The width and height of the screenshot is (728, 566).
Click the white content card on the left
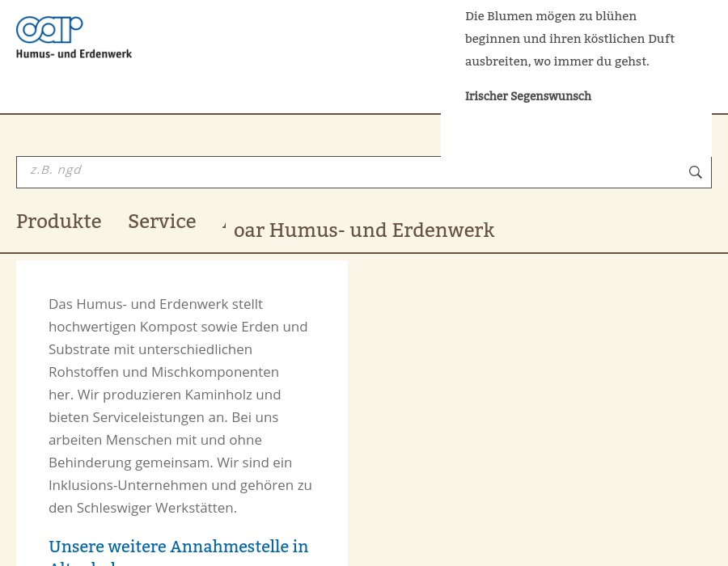(x=182, y=412)
